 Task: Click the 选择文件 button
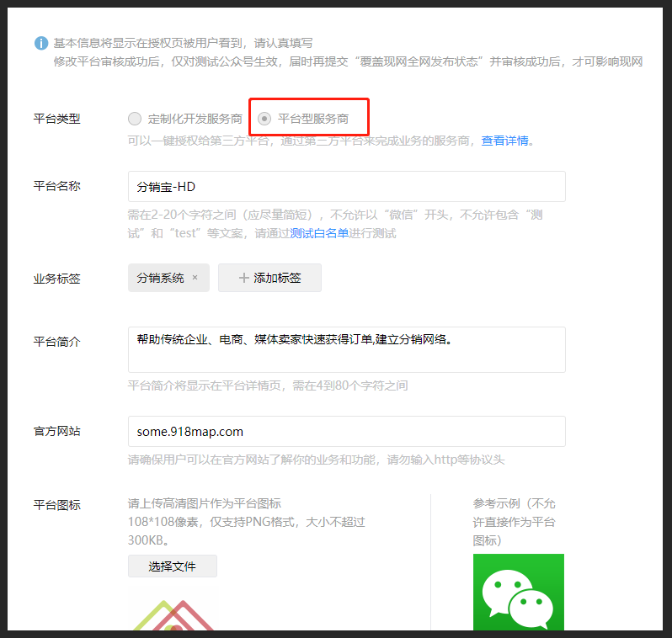(173, 566)
